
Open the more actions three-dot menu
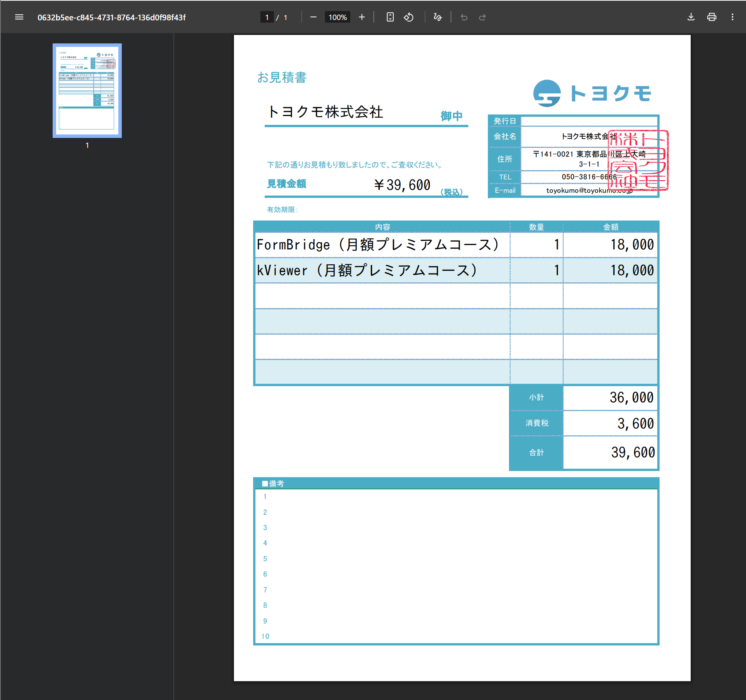pyautogui.click(x=733, y=17)
